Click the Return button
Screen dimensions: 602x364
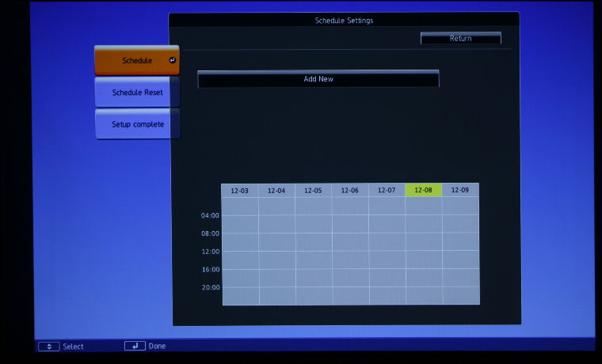461,38
